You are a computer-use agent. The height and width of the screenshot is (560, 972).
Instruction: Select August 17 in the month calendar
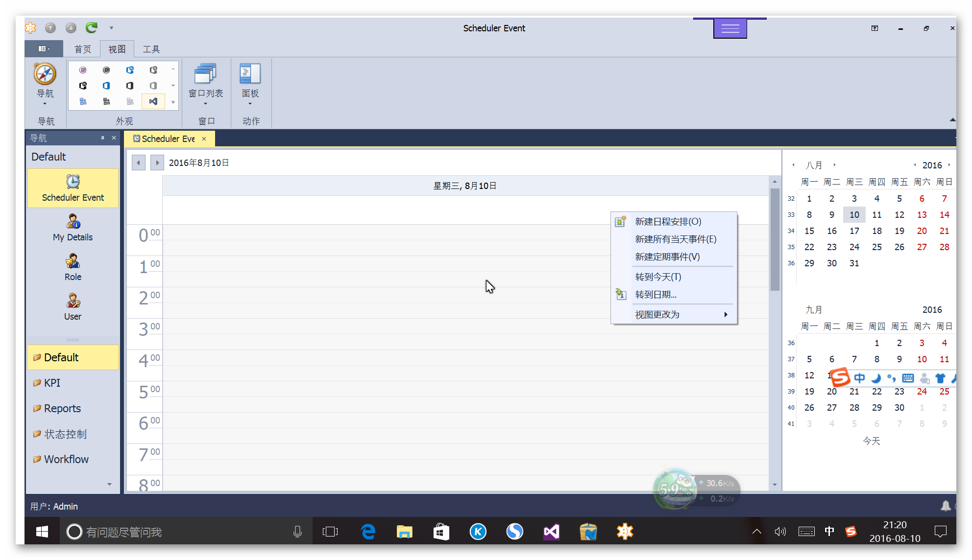pos(854,231)
